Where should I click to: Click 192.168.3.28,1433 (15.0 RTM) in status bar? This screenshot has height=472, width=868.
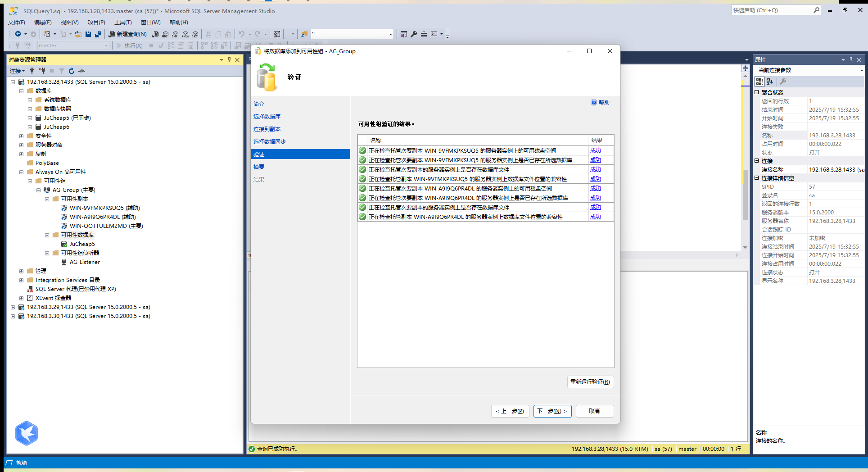point(610,449)
